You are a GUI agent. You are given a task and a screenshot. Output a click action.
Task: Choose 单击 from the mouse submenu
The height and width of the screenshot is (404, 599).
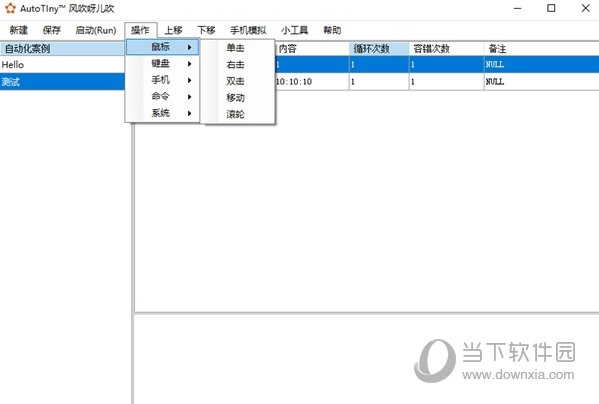point(235,48)
